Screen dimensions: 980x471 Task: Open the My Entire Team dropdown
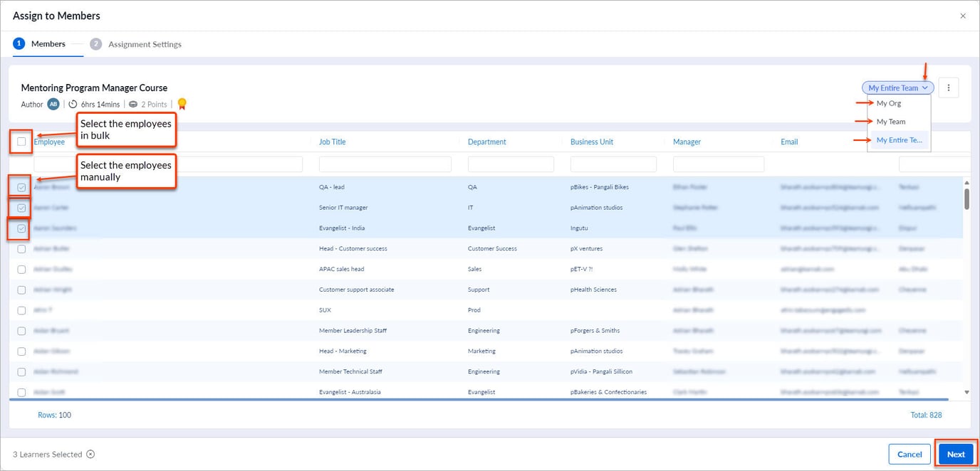[897, 88]
